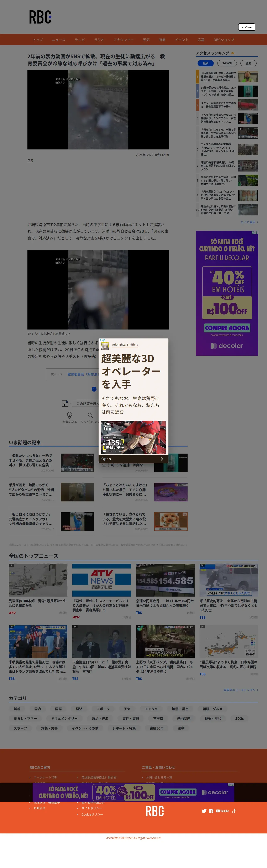Open the 国内 tag under the article video
Viewport: 267px width, 868px height.
coord(30,160)
